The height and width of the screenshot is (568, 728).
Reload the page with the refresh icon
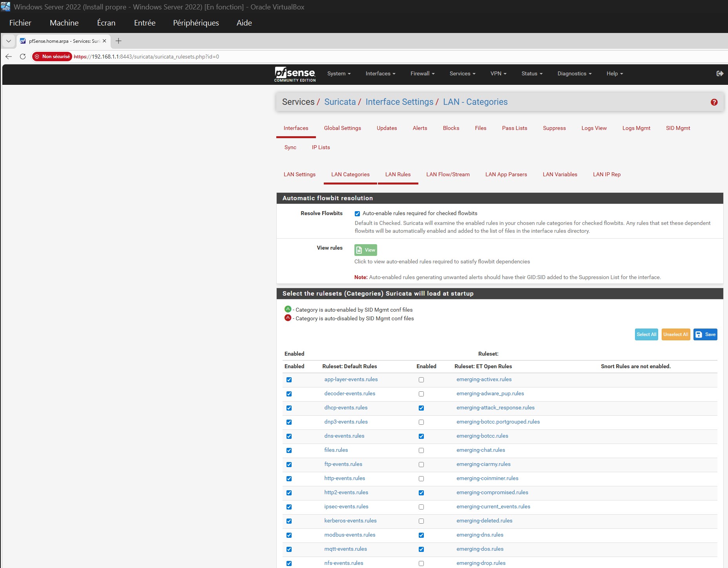tap(23, 57)
